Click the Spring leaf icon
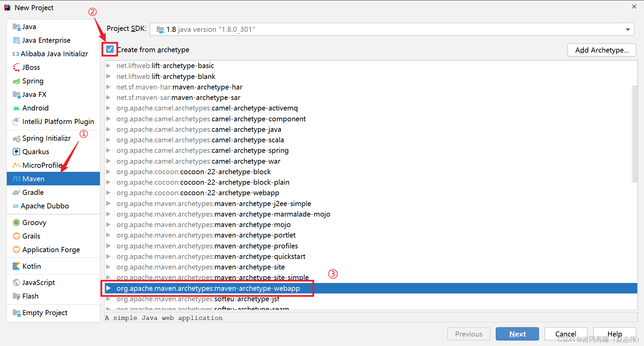This screenshot has height=346, width=644. point(16,81)
